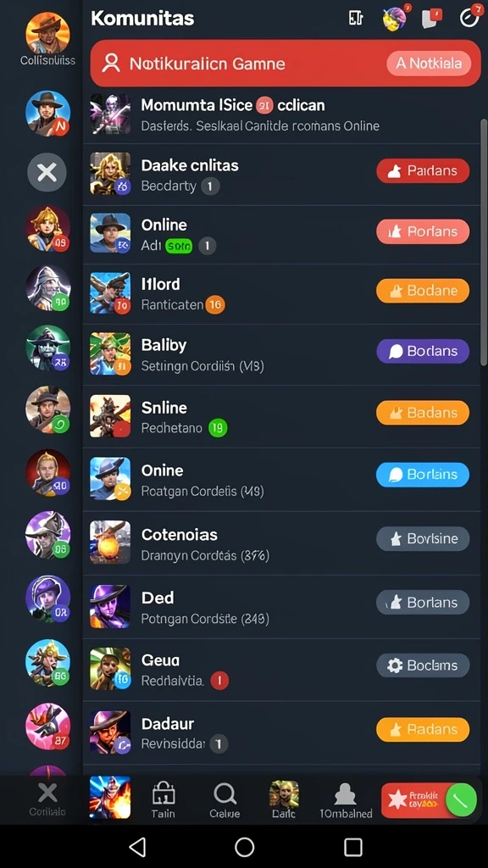Screen dimensions: 488x868
Task: Tap the gear Boclams button for Geua
Action: click(423, 665)
